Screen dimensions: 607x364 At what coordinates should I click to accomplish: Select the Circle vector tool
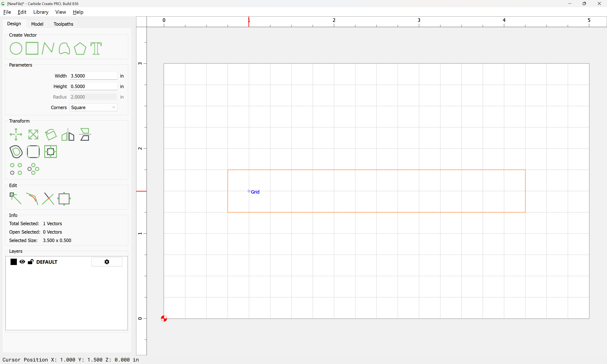coord(16,48)
